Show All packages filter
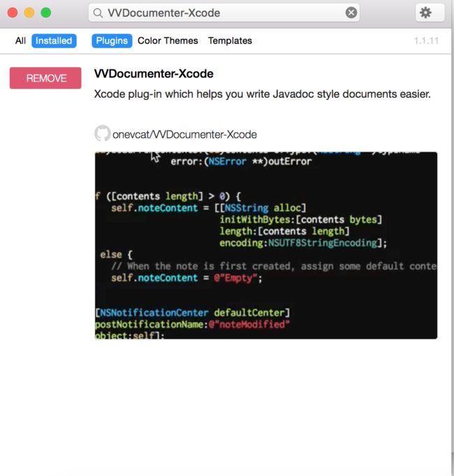This screenshot has height=476, width=454. [x=20, y=41]
